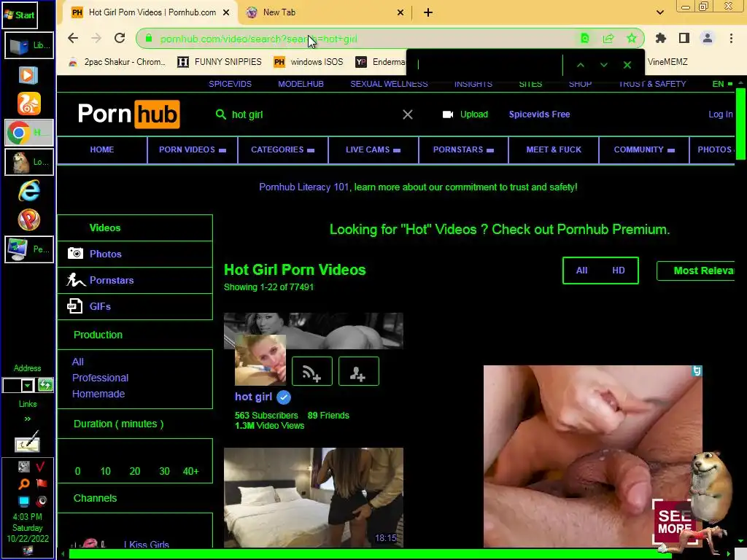Click the 'TRUST & SAFETY' top link
The height and width of the screenshot is (560, 747).
coord(652,84)
